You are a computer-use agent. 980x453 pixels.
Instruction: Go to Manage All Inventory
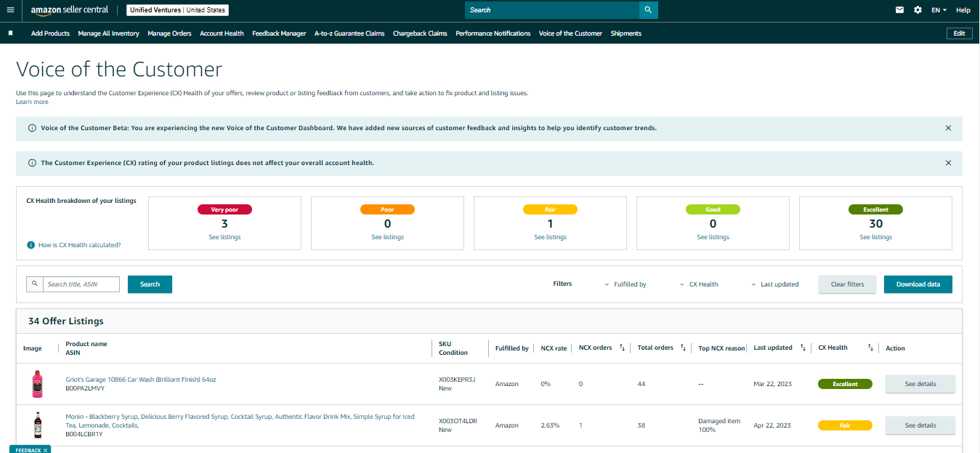coord(108,33)
